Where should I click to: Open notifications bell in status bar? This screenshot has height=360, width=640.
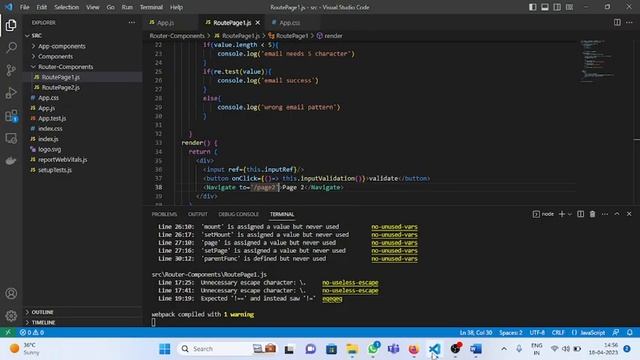[x=630, y=332]
